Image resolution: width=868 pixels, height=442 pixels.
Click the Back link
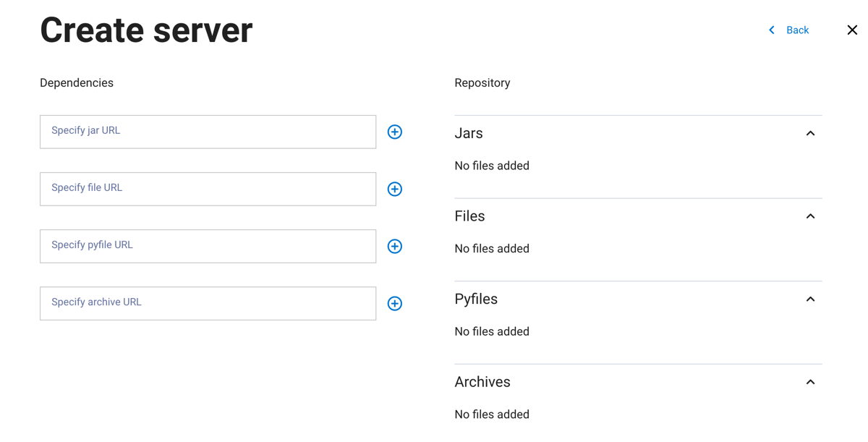[x=797, y=30]
